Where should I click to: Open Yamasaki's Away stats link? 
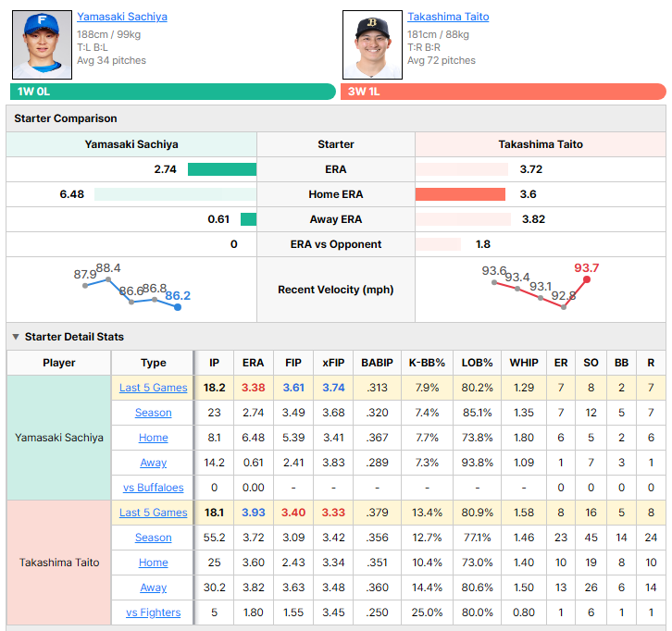[x=154, y=463]
